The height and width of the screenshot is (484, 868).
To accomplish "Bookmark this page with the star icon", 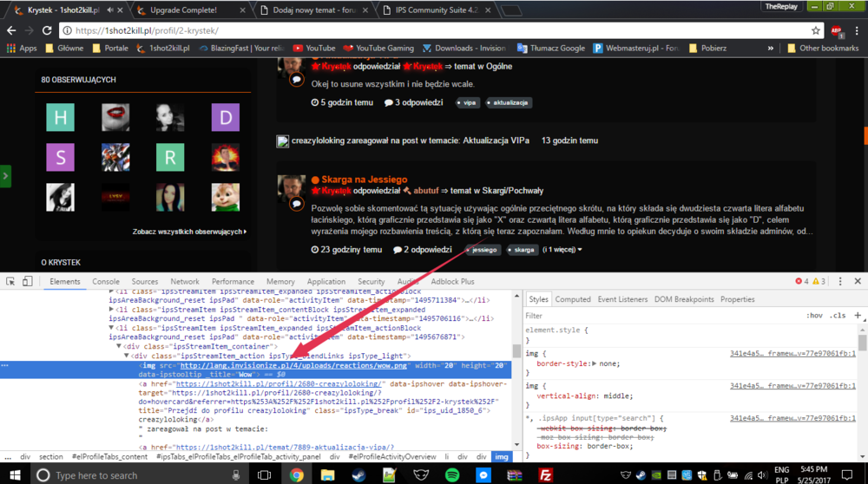I will pyautogui.click(x=816, y=30).
